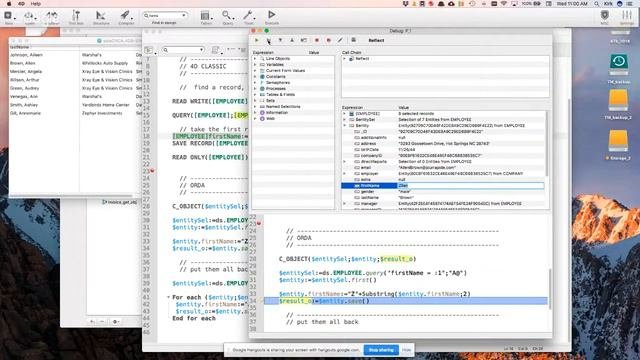Expand the Web node
Image resolution: width=640 pixels, height=360 pixels.
[x=256, y=119]
